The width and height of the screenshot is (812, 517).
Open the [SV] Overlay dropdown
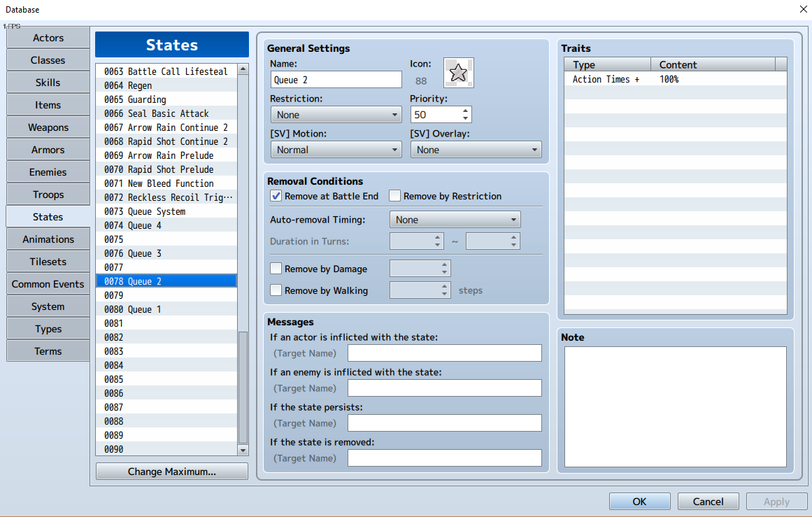[x=476, y=150]
